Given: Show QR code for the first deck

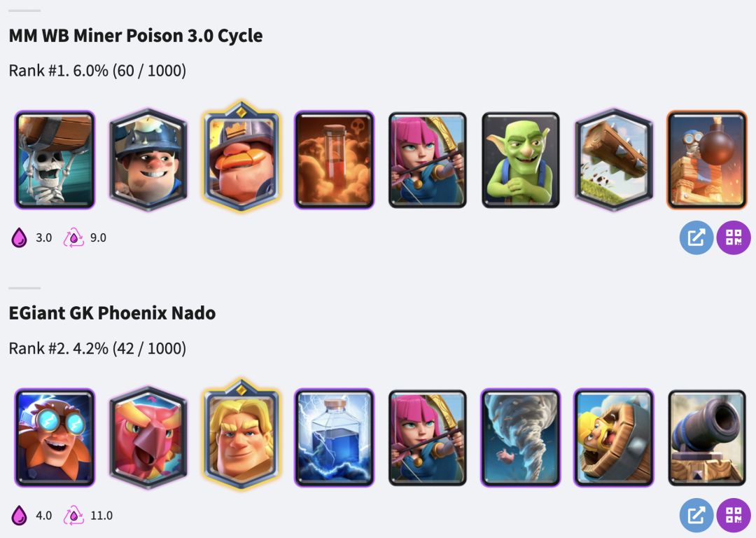Looking at the screenshot, I should pos(734,237).
